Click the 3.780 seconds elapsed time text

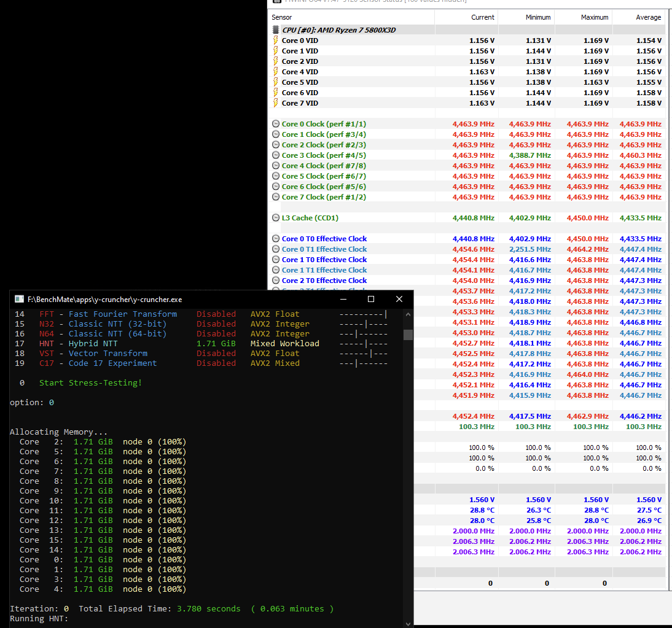pyautogui.click(x=209, y=608)
